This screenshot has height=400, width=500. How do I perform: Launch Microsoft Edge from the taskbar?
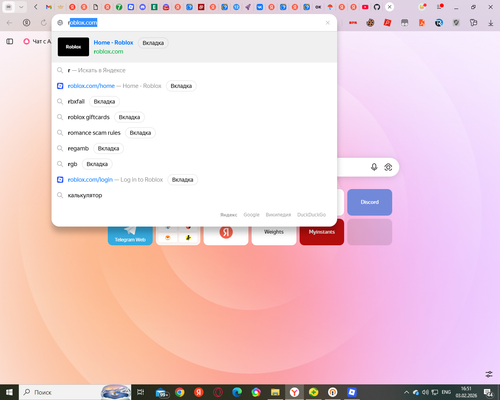pos(237,392)
